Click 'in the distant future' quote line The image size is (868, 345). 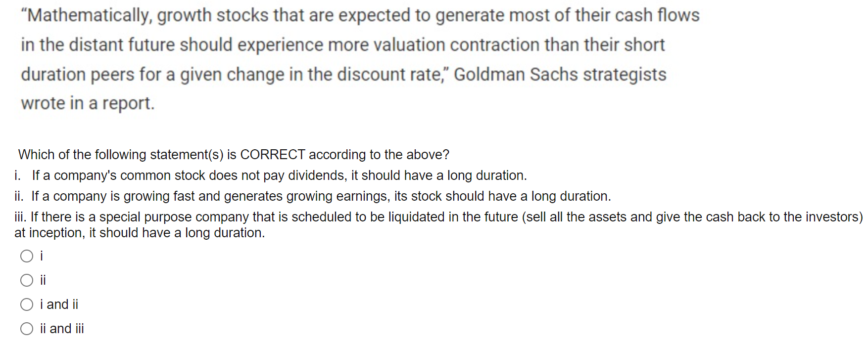[x=342, y=45]
